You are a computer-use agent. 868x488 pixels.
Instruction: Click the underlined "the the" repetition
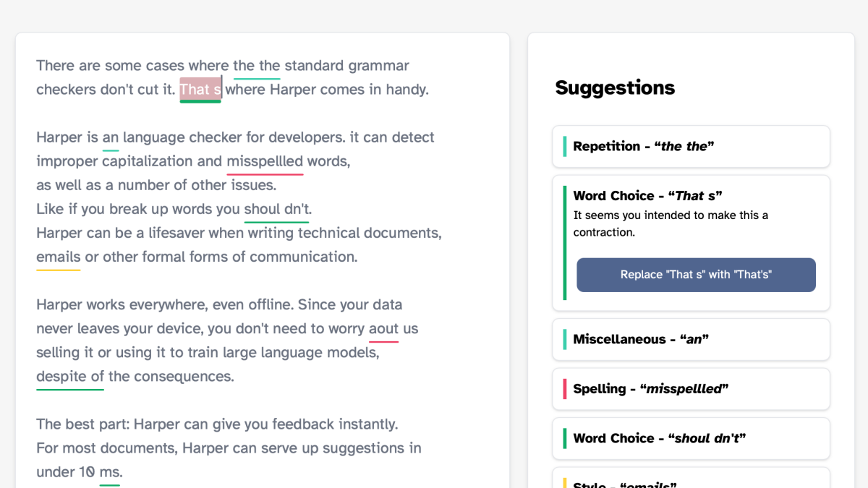[257, 66]
